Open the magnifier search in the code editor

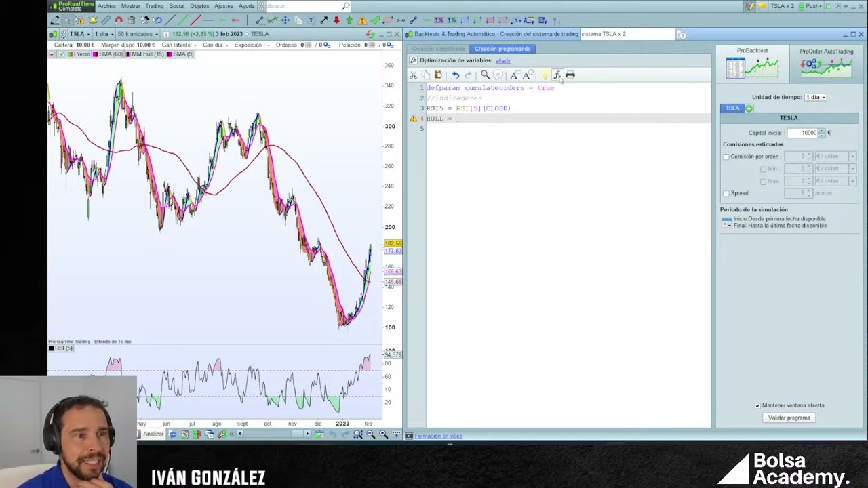coord(486,75)
